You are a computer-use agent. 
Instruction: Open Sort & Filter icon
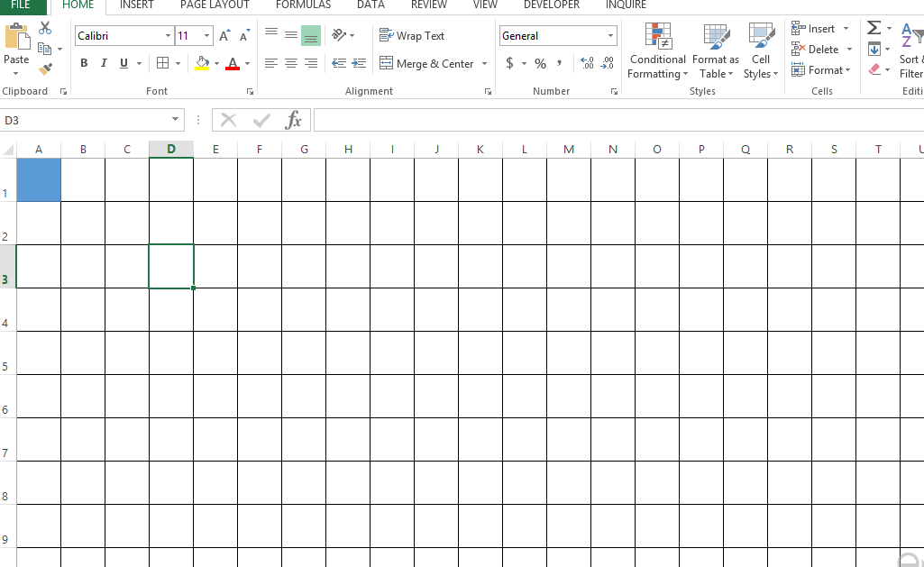[910, 35]
